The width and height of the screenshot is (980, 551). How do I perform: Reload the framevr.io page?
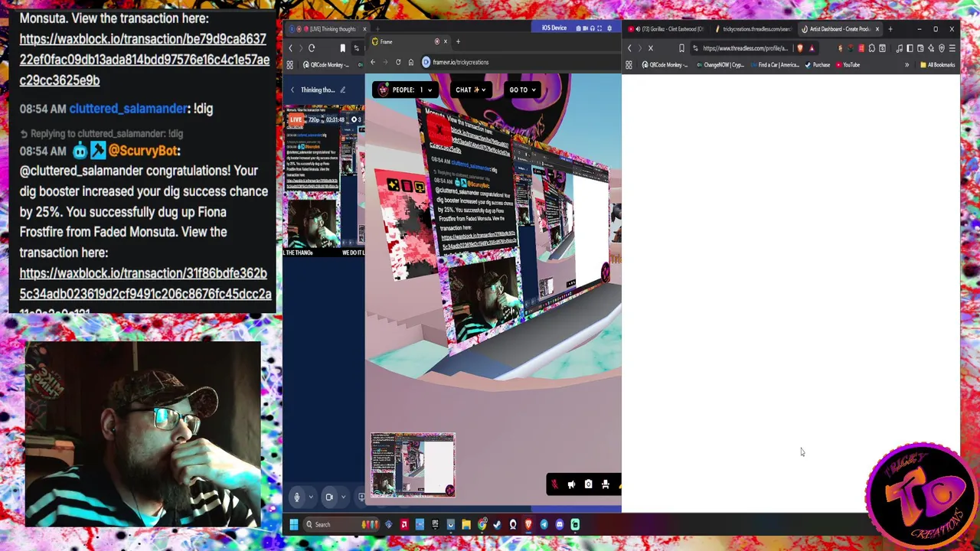tap(398, 62)
